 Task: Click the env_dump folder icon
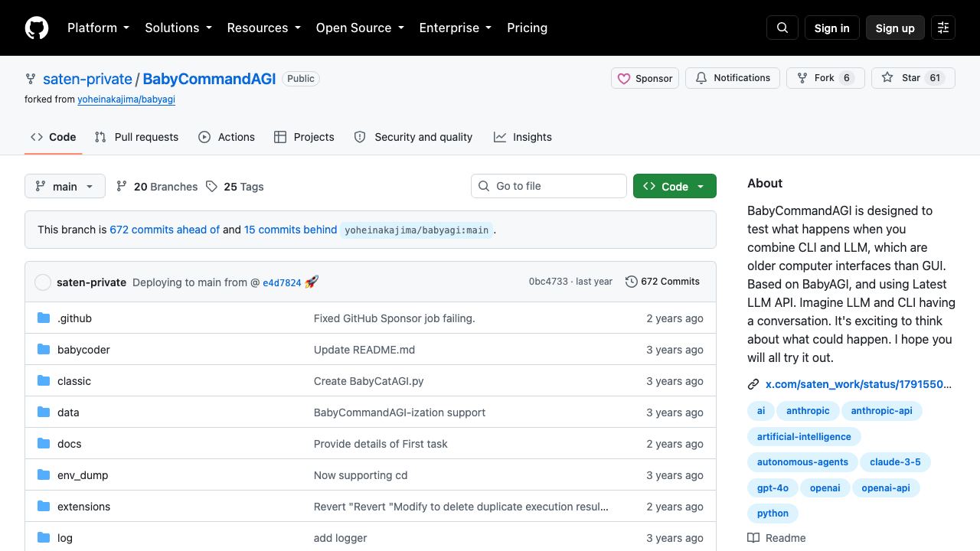(44, 475)
